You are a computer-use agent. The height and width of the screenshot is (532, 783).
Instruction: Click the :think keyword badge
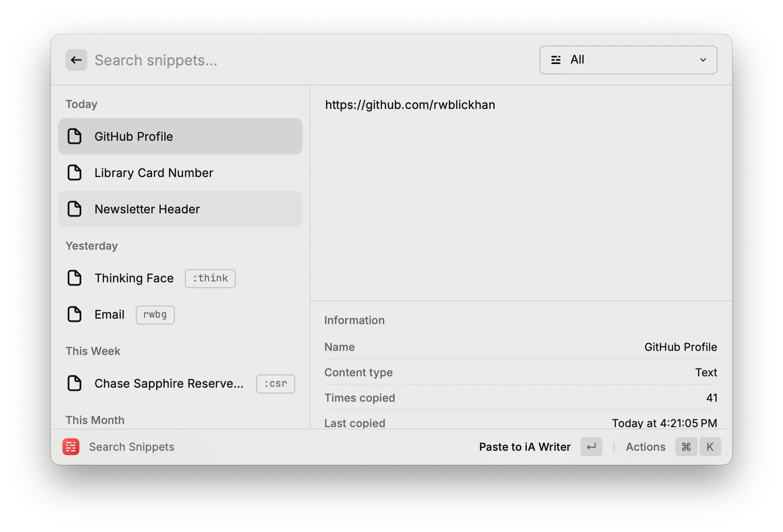point(210,278)
